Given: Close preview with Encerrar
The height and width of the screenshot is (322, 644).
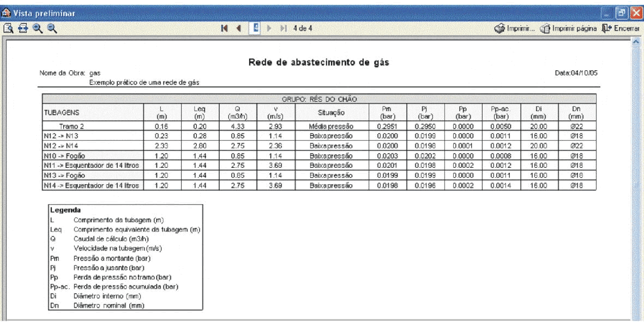Looking at the screenshot, I should tap(621, 29).
